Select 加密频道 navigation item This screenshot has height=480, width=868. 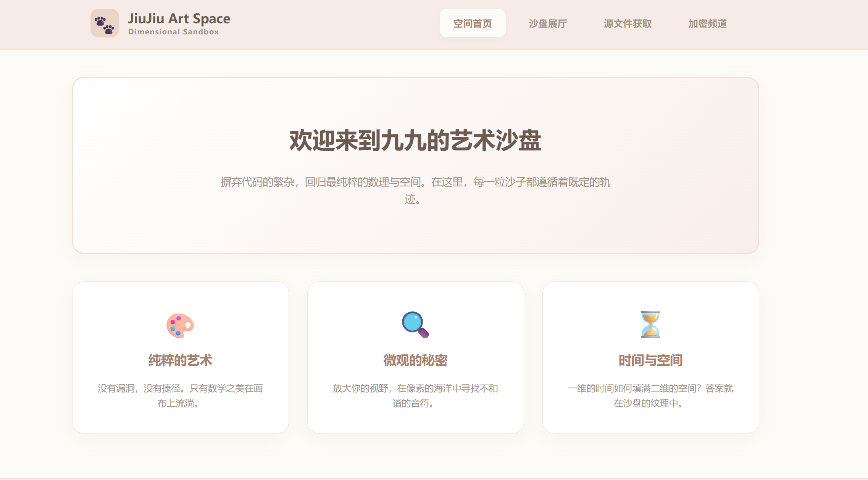(x=707, y=23)
